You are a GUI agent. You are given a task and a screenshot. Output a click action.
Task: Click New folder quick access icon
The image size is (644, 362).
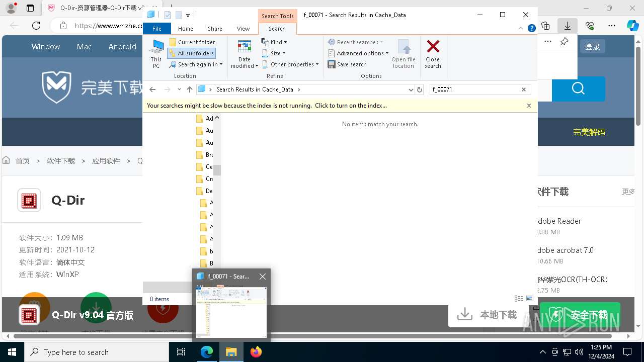pos(179,15)
